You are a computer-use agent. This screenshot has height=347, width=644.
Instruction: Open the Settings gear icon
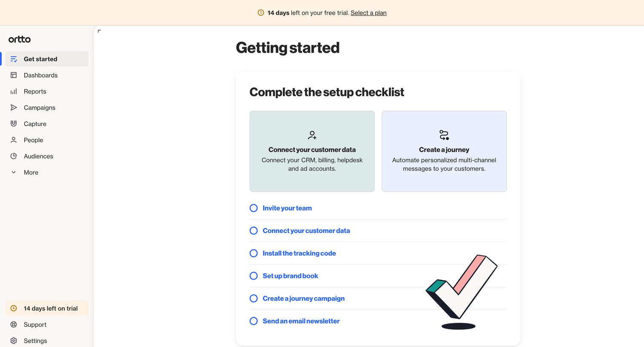click(x=14, y=341)
